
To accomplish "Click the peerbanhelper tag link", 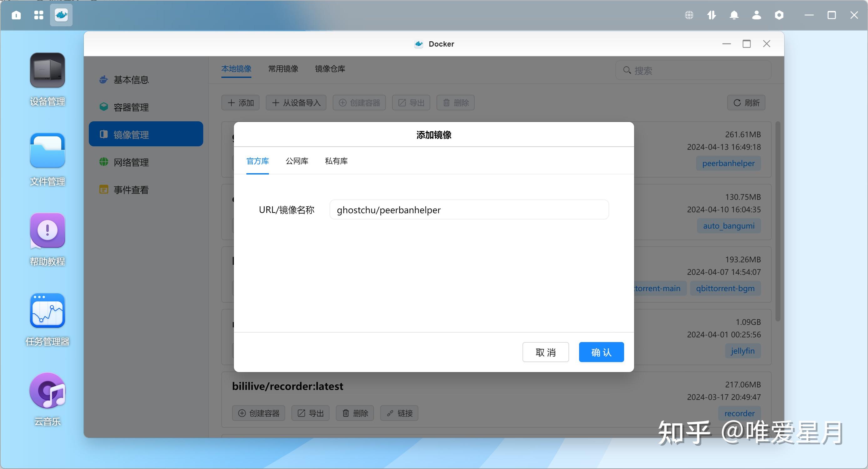I will (729, 163).
